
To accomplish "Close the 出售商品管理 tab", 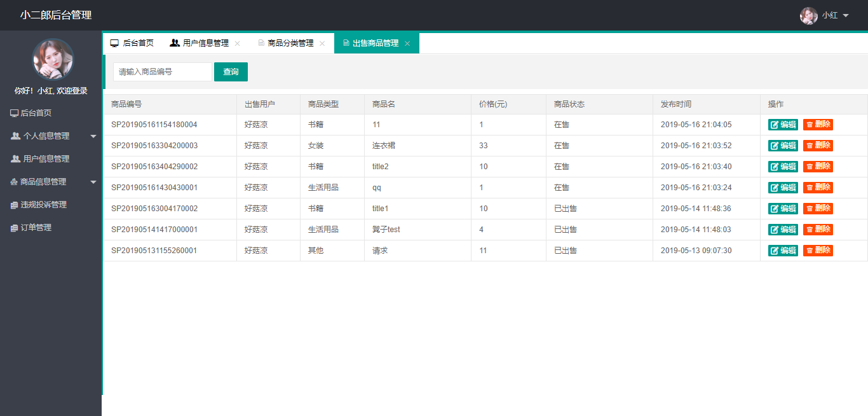I will 407,43.
